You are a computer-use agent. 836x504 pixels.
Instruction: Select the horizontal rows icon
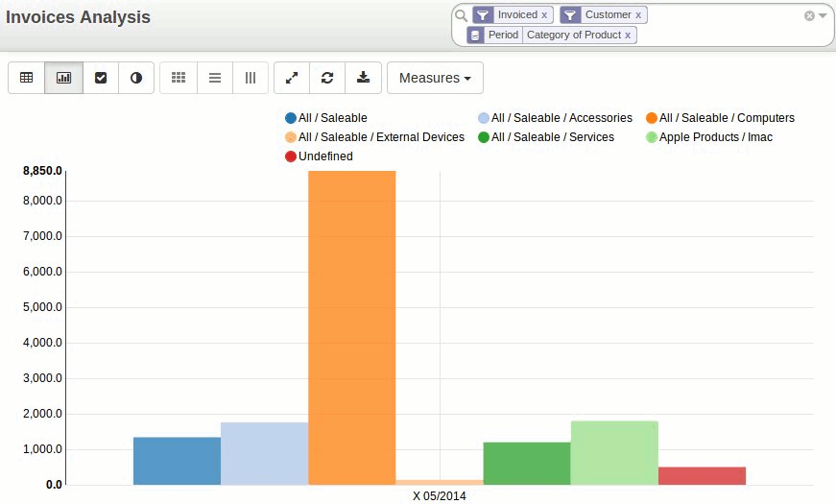[x=215, y=78]
